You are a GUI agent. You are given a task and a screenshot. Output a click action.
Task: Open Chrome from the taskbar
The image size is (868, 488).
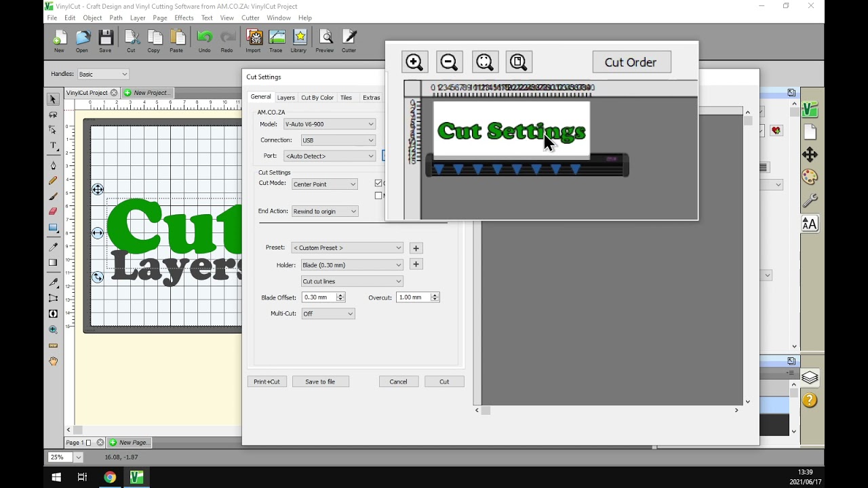click(110, 477)
